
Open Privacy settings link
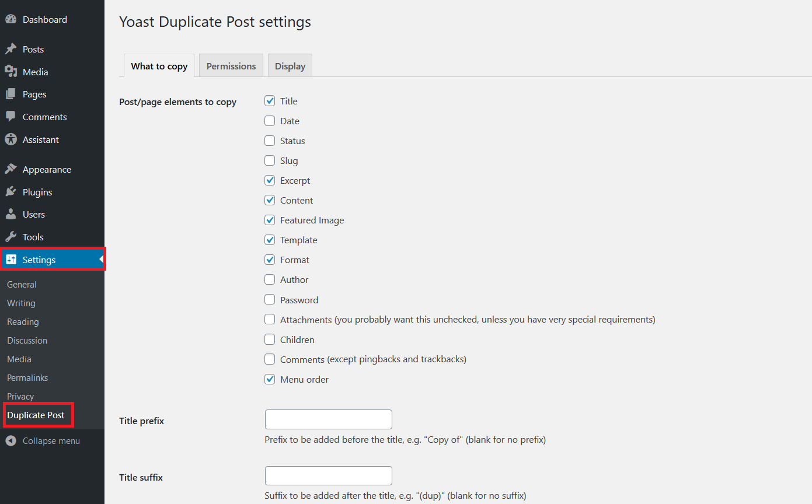click(x=20, y=396)
